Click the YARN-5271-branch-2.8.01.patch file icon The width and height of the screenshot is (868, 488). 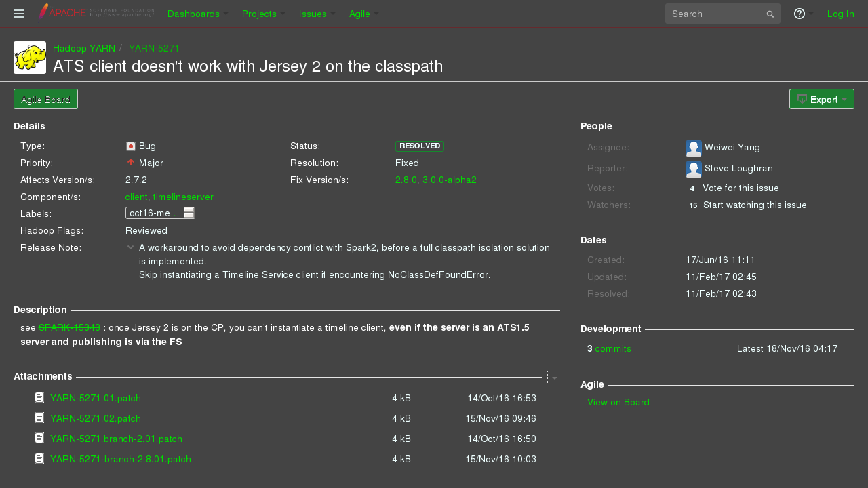pyautogui.click(x=39, y=459)
